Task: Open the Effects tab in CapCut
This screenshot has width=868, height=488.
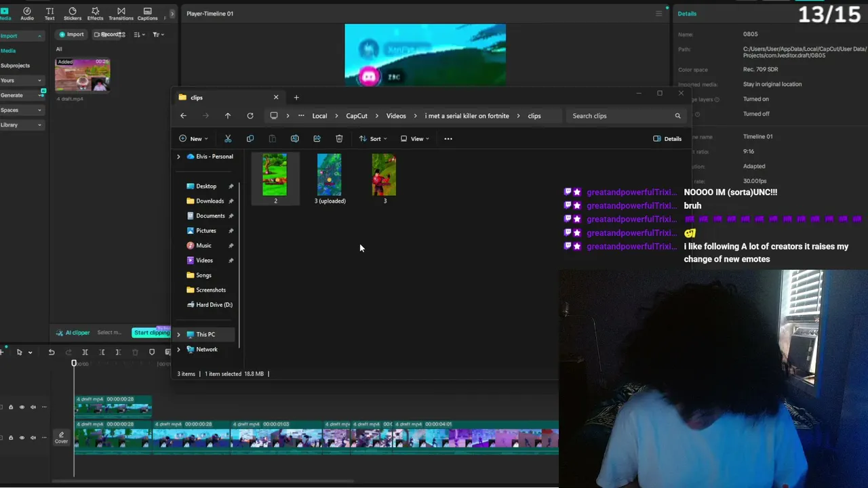Action: pos(95,14)
